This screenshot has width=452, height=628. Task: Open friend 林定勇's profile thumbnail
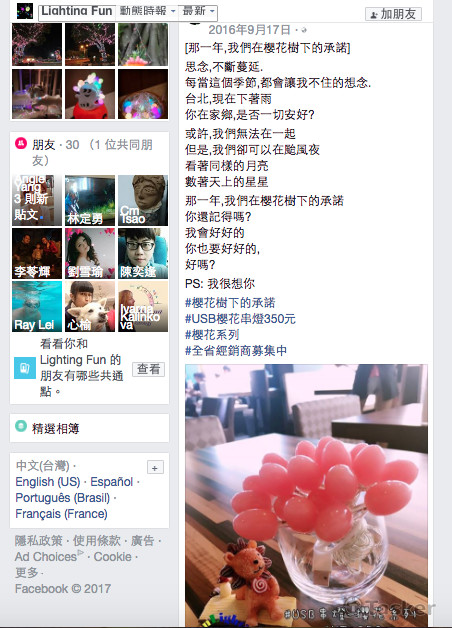coord(90,200)
